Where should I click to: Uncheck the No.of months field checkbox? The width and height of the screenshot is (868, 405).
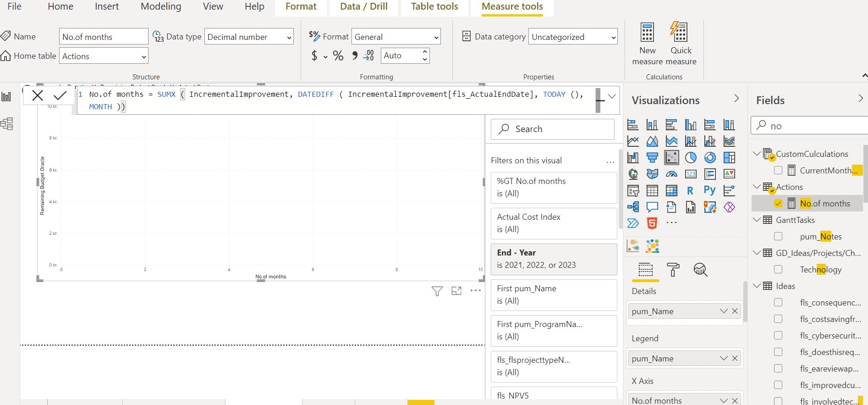[x=778, y=203]
